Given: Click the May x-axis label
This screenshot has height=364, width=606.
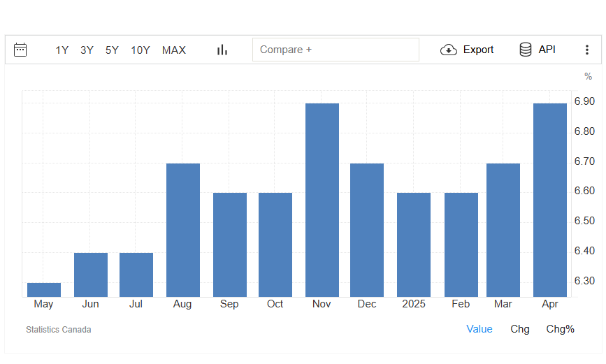Looking at the screenshot, I should [x=43, y=304].
